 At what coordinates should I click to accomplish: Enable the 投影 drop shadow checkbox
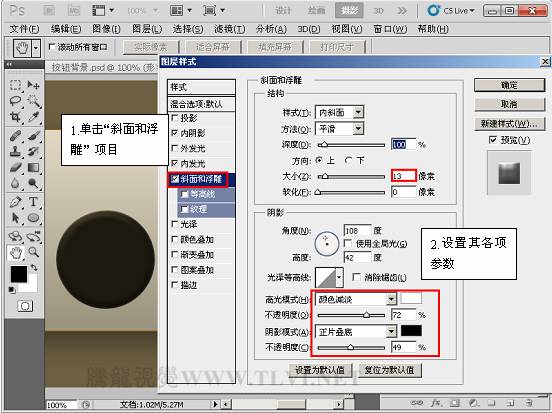click(175, 118)
